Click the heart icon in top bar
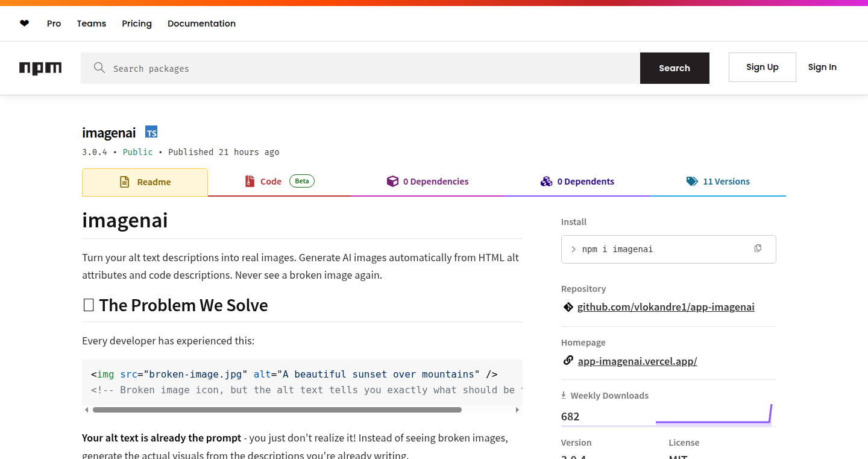This screenshot has height=459, width=868. point(24,24)
